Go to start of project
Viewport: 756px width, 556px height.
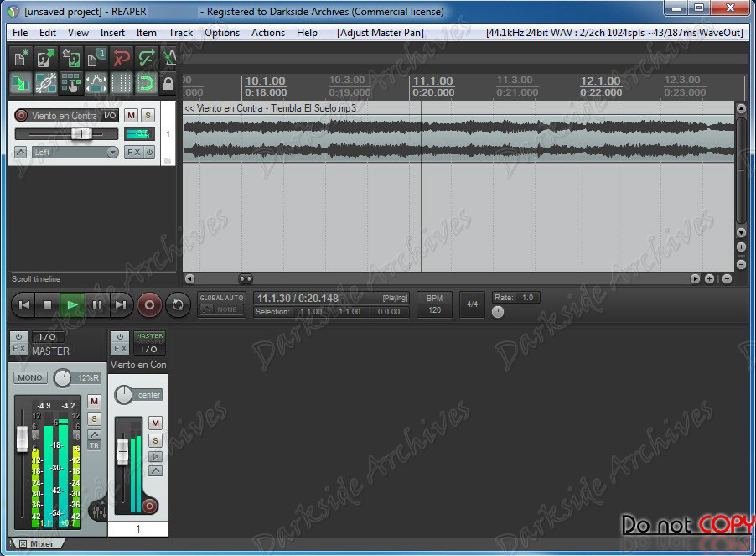[23, 304]
